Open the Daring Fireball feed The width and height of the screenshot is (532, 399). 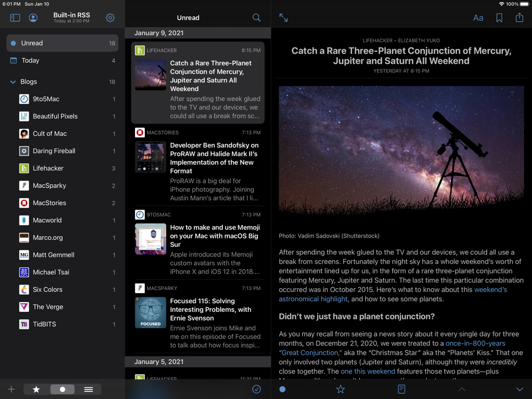[x=67, y=151]
